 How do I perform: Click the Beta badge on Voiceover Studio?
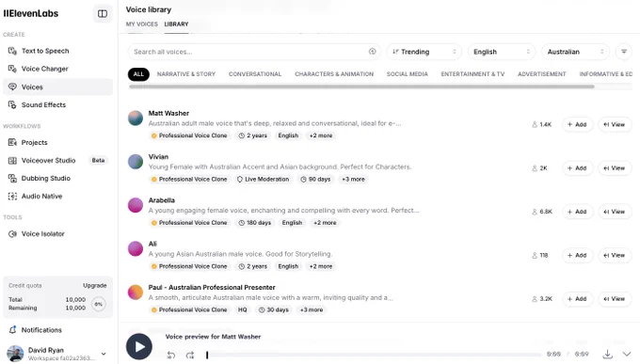click(98, 161)
